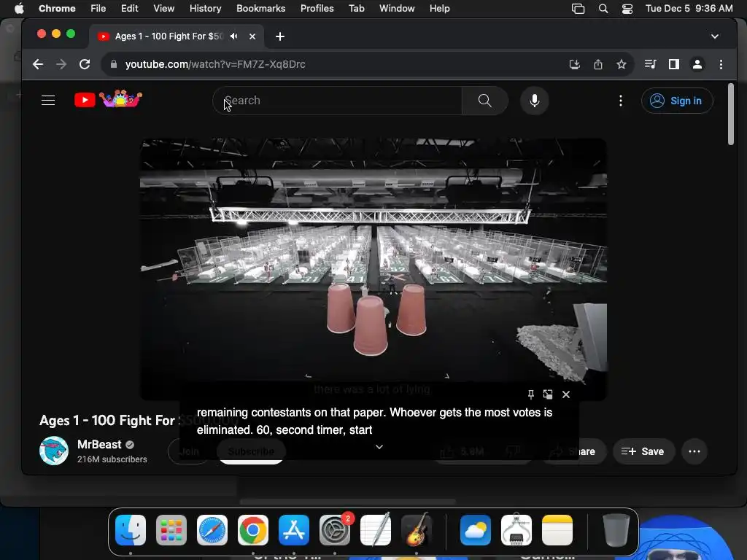747x560 pixels.
Task: Open Chrome three-dot menu
Action: [x=721, y=64]
